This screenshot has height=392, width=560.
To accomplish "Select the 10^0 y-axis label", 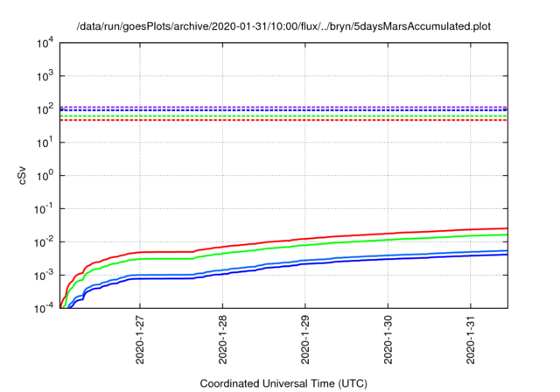I will click(45, 176).
